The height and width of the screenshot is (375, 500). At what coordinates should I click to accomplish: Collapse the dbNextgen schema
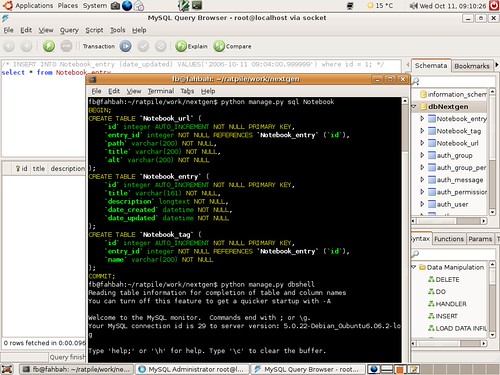click(414, 106)
